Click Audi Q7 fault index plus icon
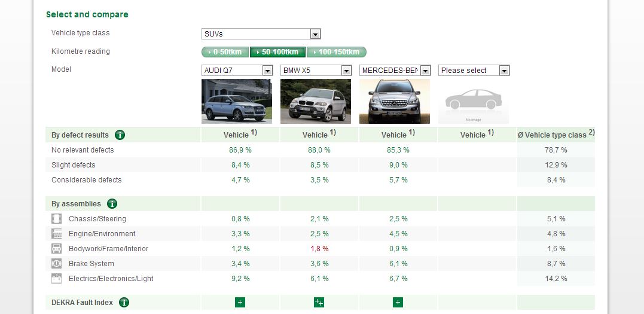The width and height of the screenshot is (644, 314). 240,303
